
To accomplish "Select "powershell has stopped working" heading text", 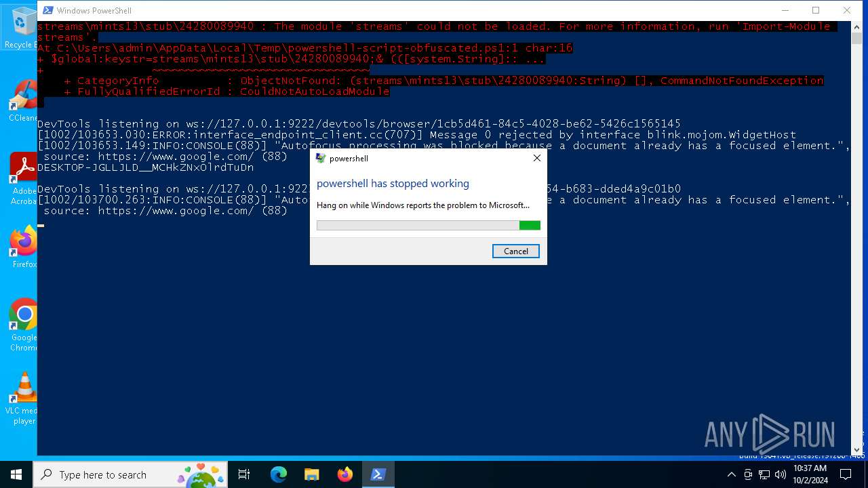I will click(x=393, y=184).
